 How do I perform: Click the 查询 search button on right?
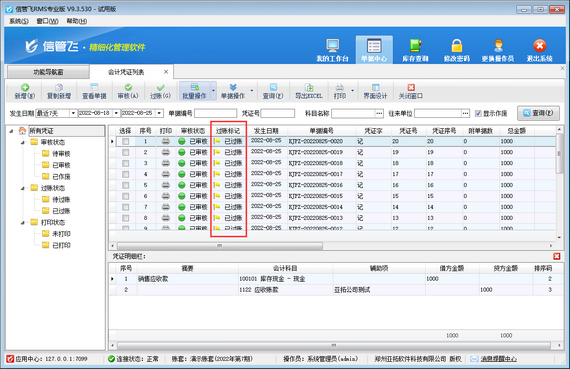tap(538, 113)
